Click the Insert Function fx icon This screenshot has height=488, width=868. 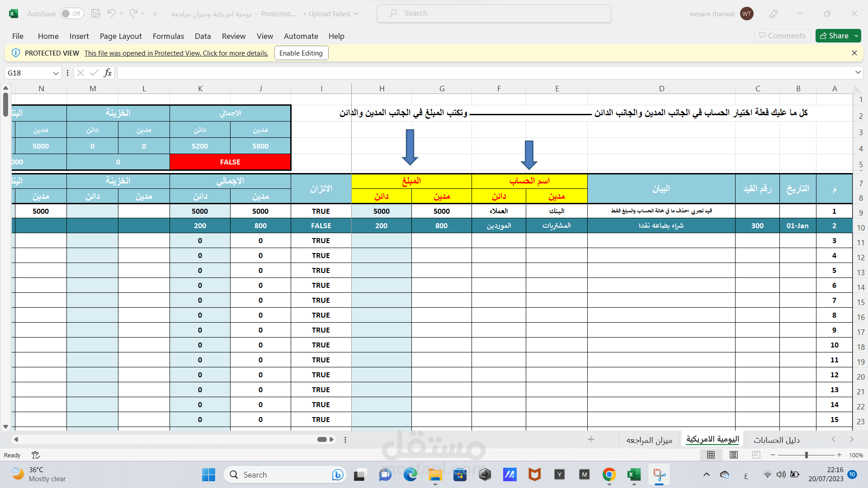pyautogui.click(x=108, y=73)
